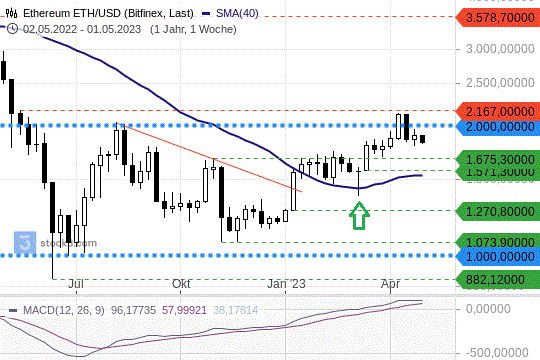Click the red 3.578,70000 price label
Image resolution: width=540 pixels, height=360 pixels.
click(x=498, y=17)
